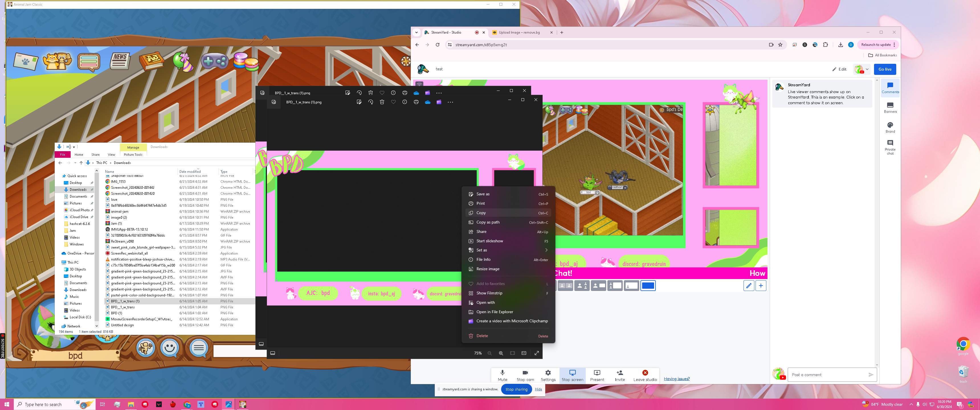Image resolution: width=980 pixels, height=410 pixels.
Task: Open Edit image in front Photos window
Action: 359,102
